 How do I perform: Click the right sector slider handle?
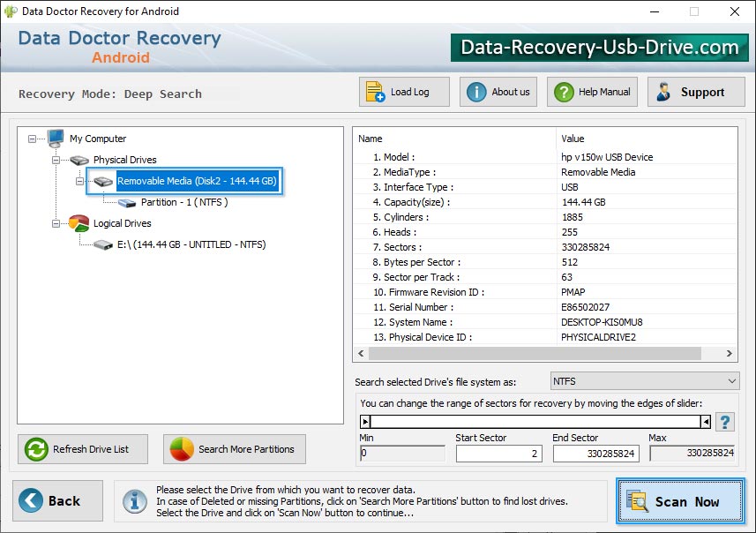706,422
